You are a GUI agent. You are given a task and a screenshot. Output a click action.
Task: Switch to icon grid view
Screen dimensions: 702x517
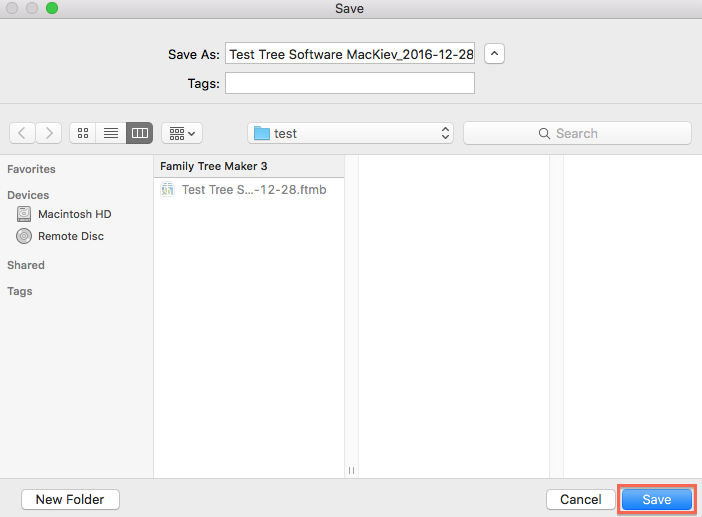[83, 133]
